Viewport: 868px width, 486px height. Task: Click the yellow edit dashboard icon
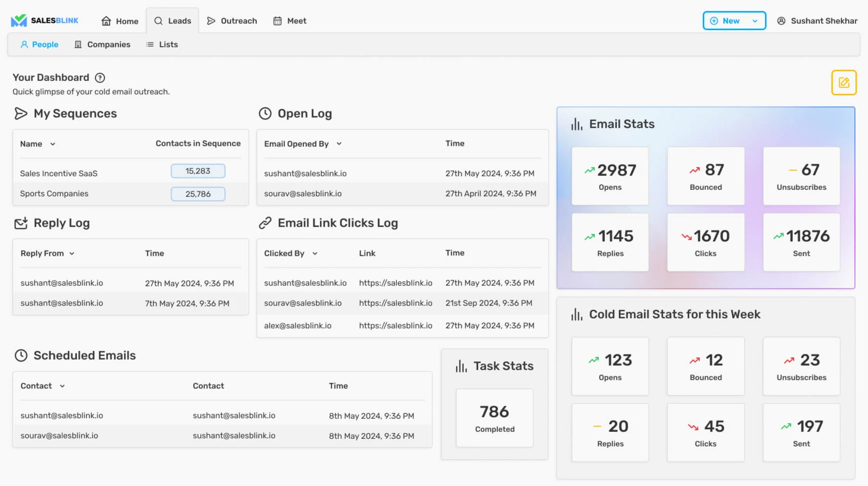844,82
